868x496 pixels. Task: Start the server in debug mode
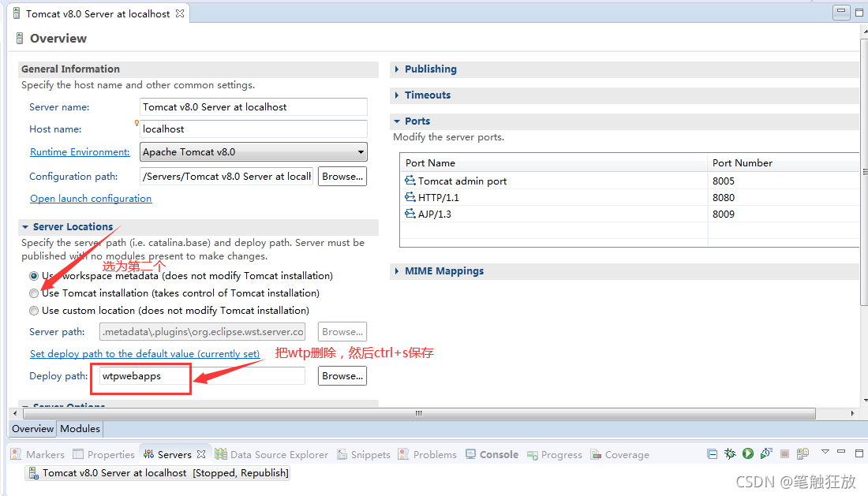pyautogui.click(x=730, y=454)
